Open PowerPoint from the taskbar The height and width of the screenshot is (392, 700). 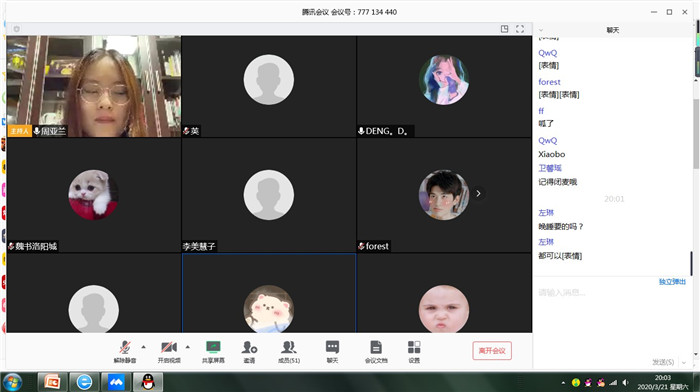pos(52,382)
